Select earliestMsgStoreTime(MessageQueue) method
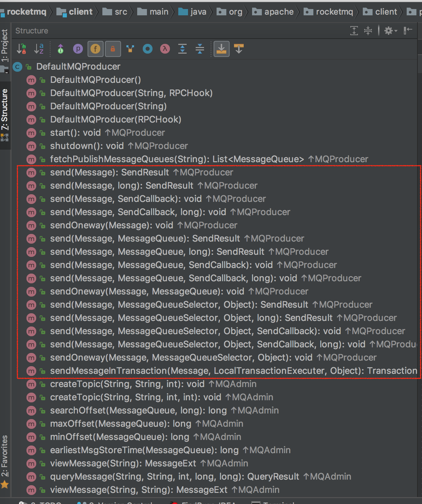 click(x=170, y=450)
